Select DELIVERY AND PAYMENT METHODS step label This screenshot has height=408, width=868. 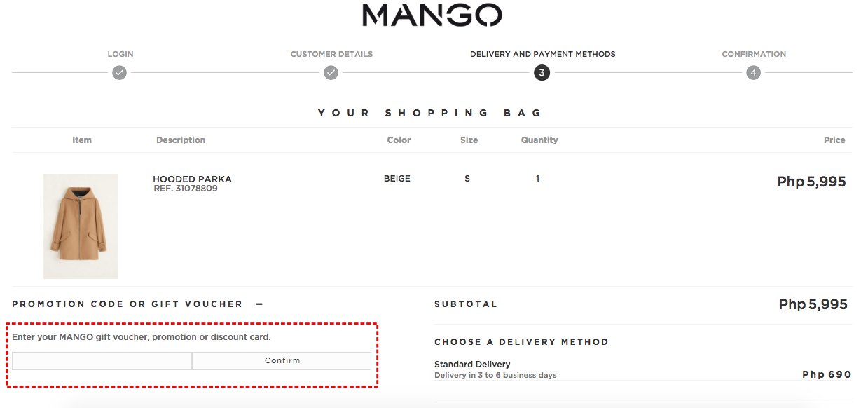[543, 54]
